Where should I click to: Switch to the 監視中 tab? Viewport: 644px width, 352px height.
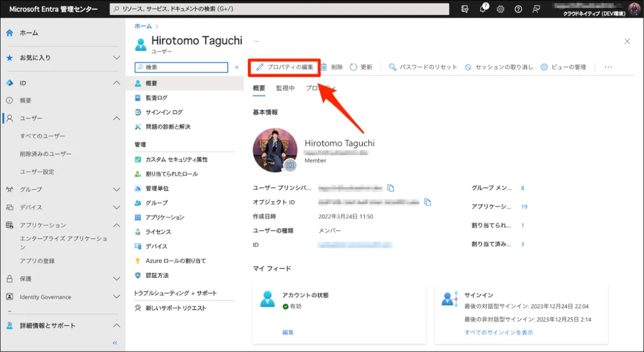pyautogui.click(x=285, y=88)
